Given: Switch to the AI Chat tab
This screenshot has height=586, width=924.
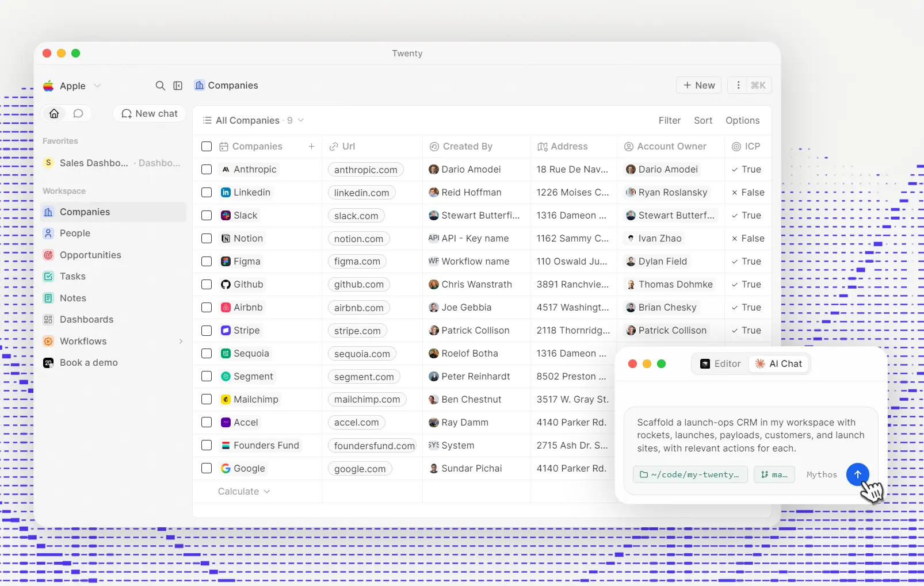Looking at the screenshot, I should point(778,364).
